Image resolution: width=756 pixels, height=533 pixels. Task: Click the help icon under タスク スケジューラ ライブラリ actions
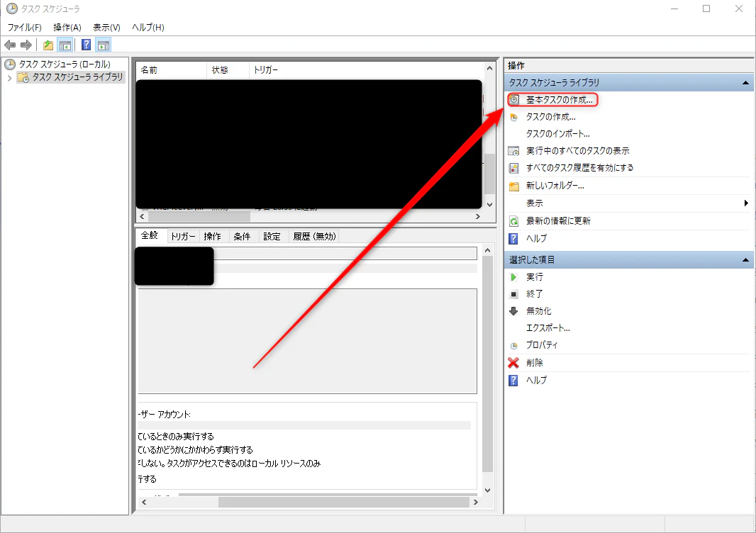(x=513, y=239)
